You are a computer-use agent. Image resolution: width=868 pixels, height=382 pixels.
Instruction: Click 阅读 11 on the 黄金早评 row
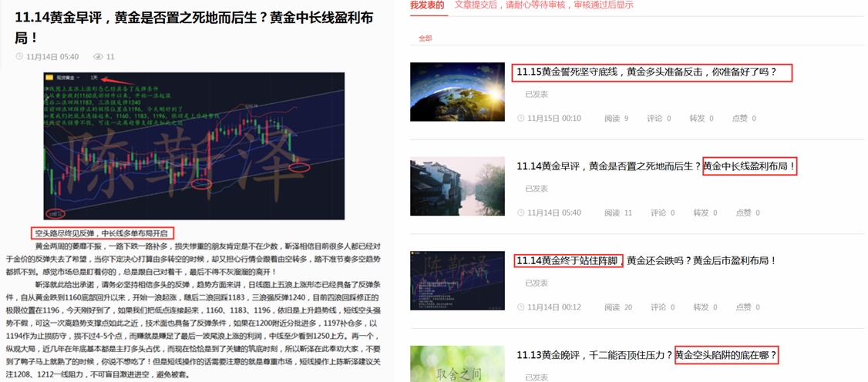pyautogui.click(x=618, y=213)
